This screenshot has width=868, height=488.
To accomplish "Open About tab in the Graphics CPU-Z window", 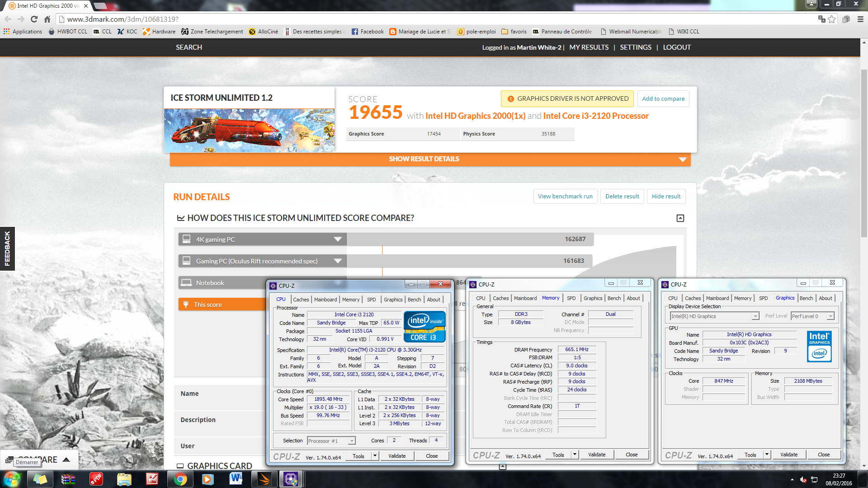I will [826, 298].
